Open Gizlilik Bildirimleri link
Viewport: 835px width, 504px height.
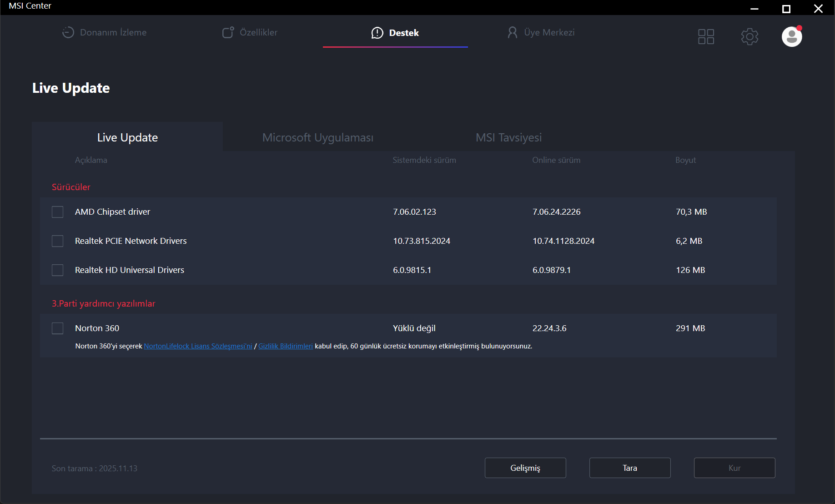286,346
